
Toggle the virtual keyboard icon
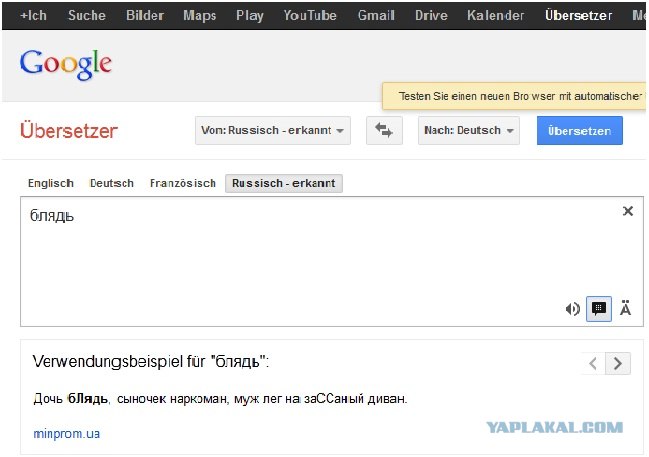599,309
